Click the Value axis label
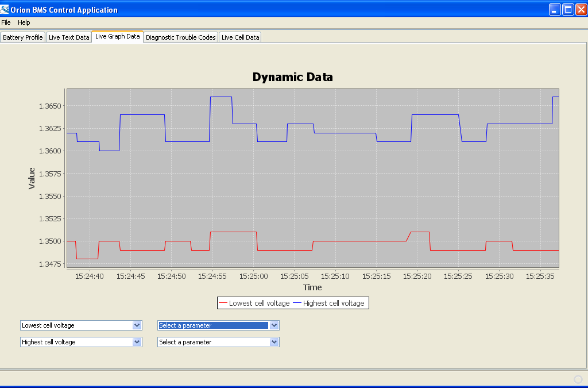The image size is (588, 388). (x=32, y=178)
